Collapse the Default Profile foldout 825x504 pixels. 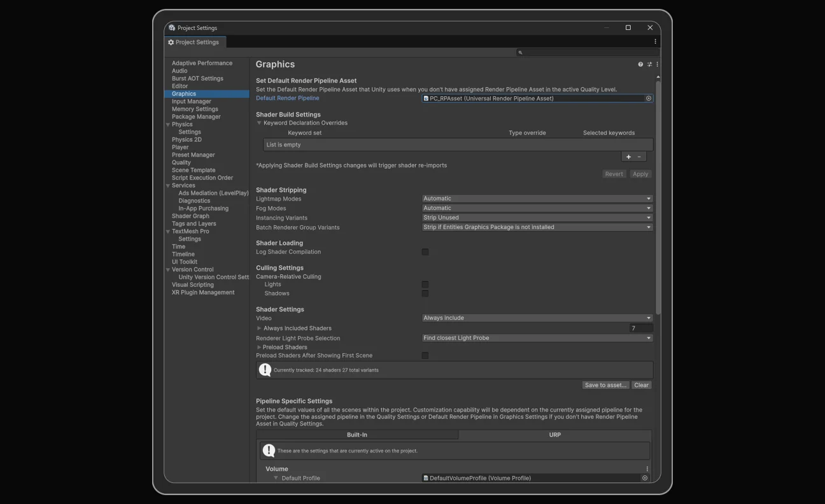tap(276, 478)
